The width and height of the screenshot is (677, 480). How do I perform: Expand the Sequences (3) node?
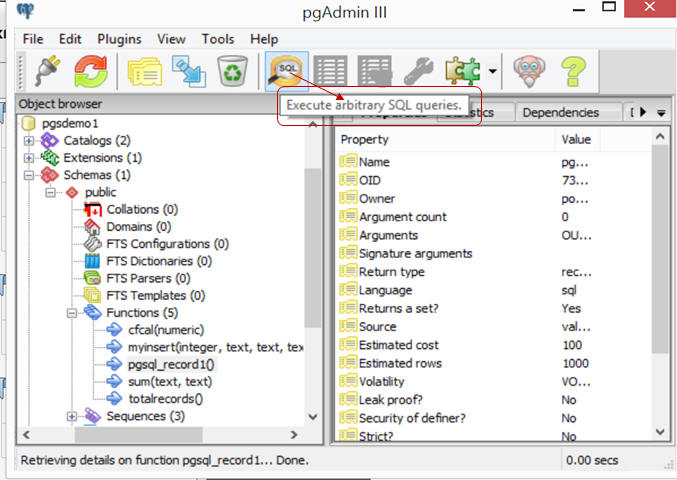[72, 417]
